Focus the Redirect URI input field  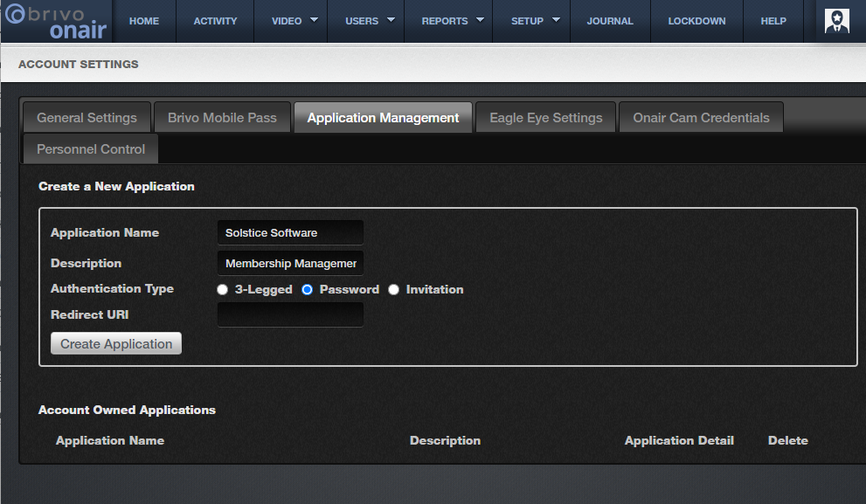290,314
